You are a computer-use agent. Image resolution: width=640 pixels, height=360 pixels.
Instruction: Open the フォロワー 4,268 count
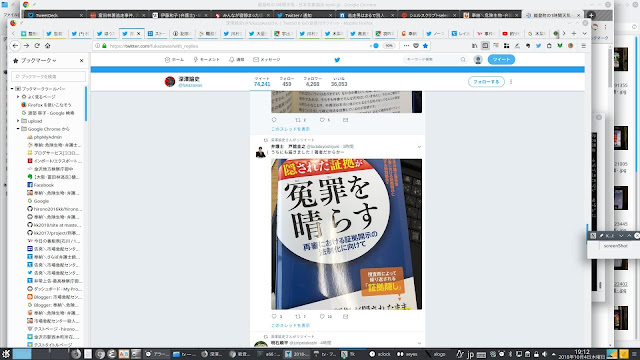[313, 82]
